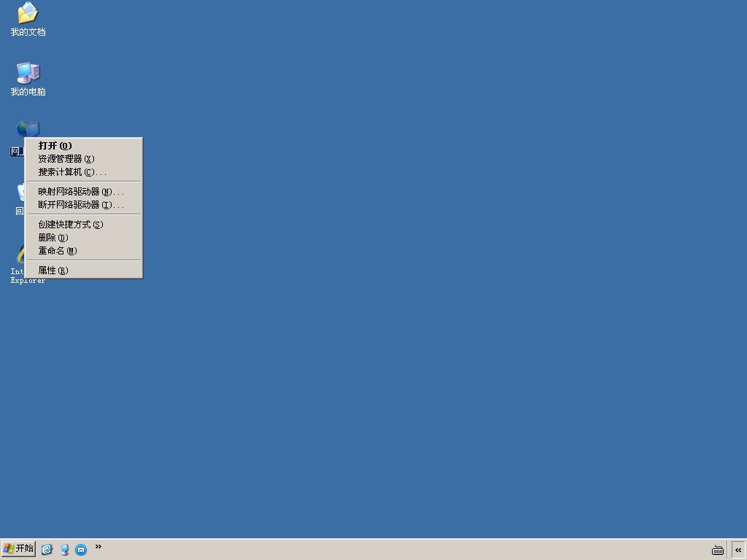Open the 我的文档 desktop icon
This screenshot has width=747, height=560.
(x=28, y=13)
